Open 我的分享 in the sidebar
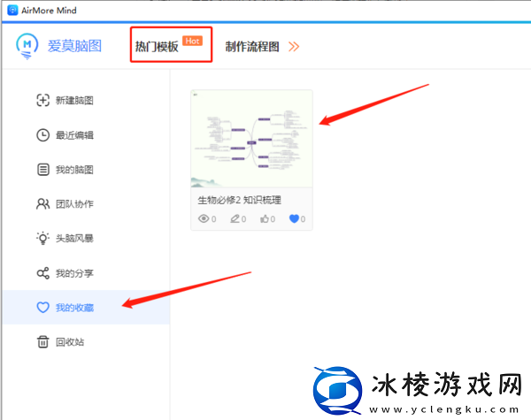 point(74,273)
